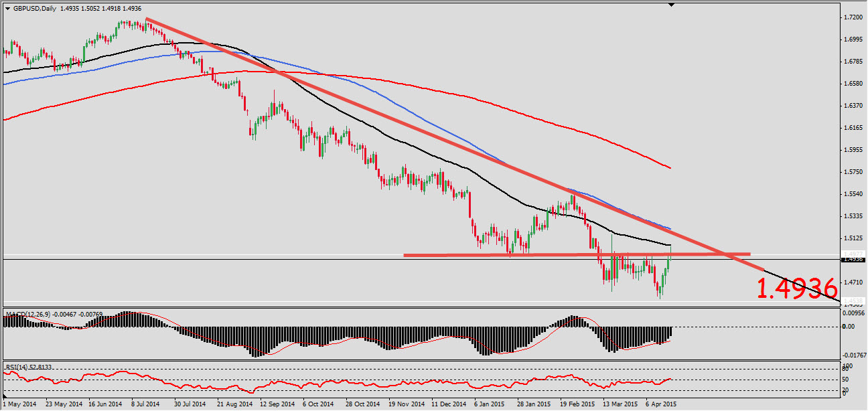Select the thick red horizontal resistance line

[536, 255]
